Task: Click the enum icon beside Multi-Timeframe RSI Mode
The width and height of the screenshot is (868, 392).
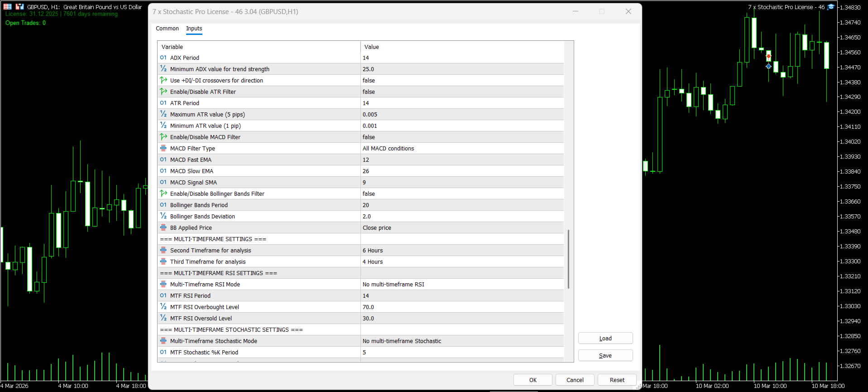Action: tap(163, 284)
